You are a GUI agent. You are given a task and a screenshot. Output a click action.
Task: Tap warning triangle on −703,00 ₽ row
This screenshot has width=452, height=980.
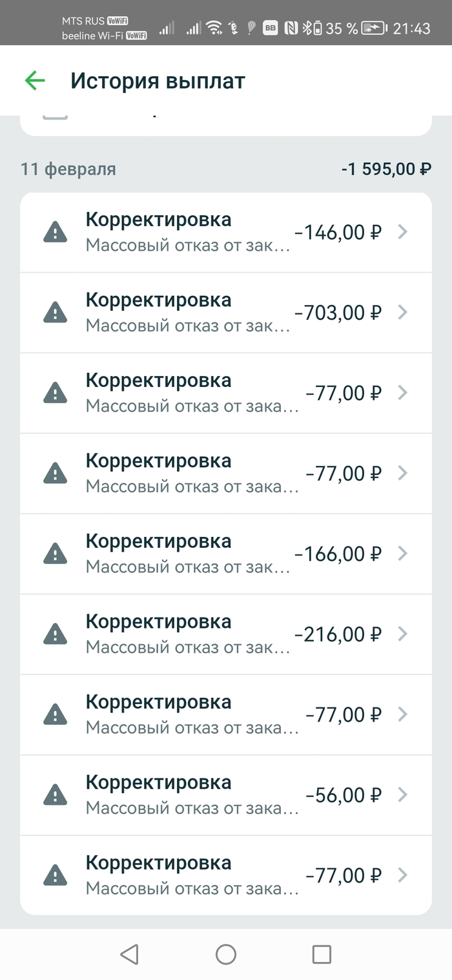pos(56,313)
